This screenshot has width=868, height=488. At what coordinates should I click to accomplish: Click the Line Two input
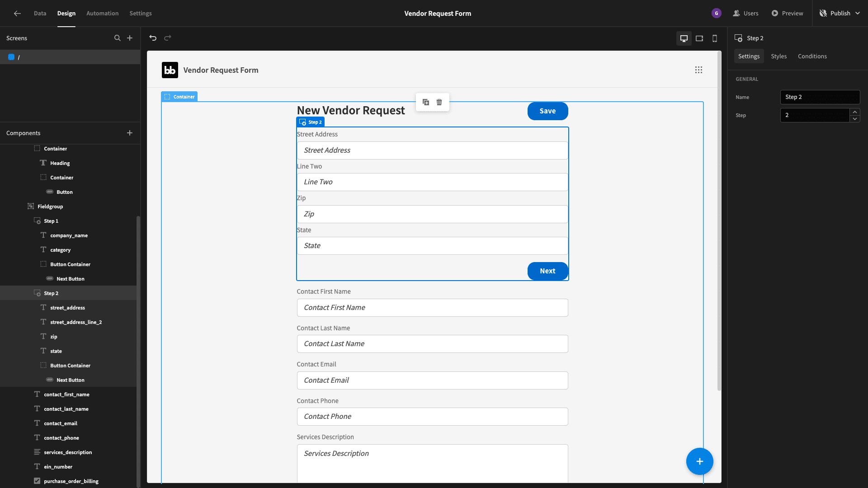pos(432,182)
